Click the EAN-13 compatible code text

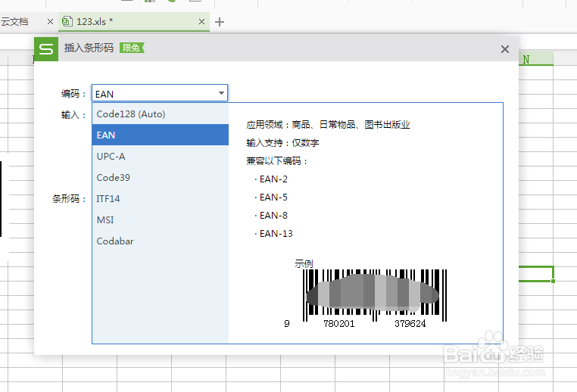276,234
